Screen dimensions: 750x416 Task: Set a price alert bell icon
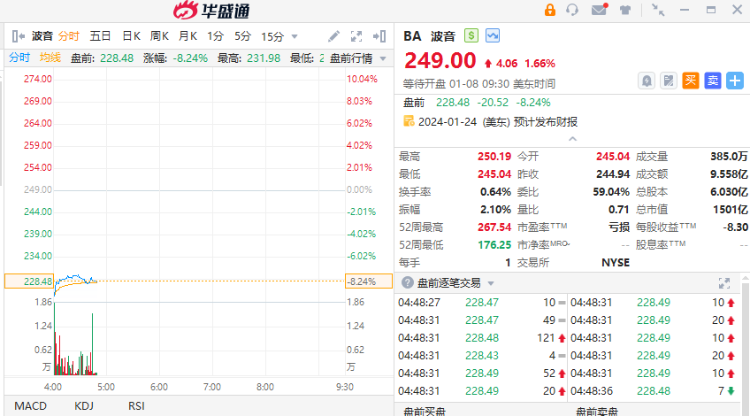point(646,81)
